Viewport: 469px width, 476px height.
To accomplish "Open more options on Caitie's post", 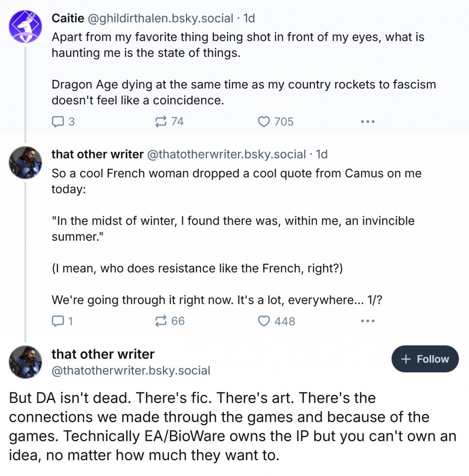I will (367, 121).
